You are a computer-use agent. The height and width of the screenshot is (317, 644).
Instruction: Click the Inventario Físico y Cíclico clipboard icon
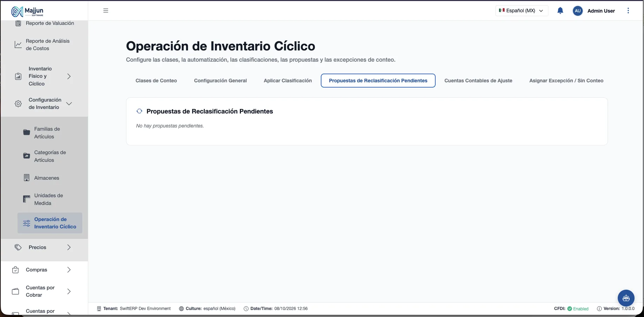click(18, 76)
